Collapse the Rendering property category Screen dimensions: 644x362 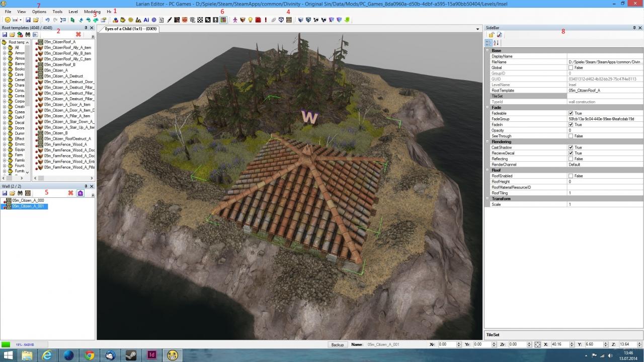point(487,141)
